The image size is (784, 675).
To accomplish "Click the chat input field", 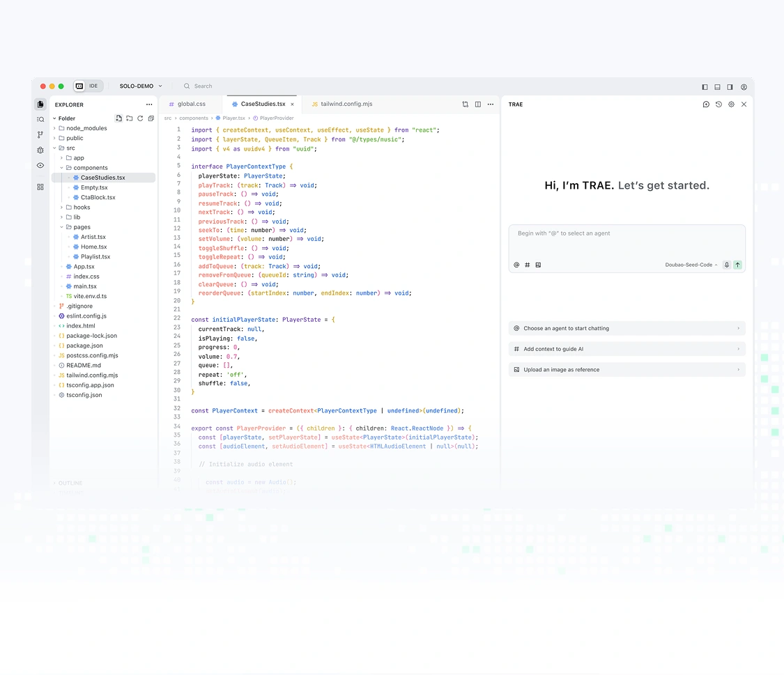I will click(x=627, y=240).
